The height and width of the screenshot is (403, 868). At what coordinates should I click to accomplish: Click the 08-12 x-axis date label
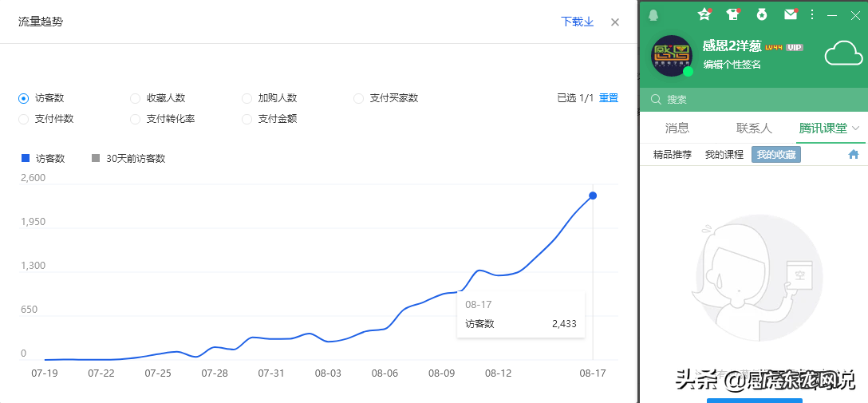(498, 373)
